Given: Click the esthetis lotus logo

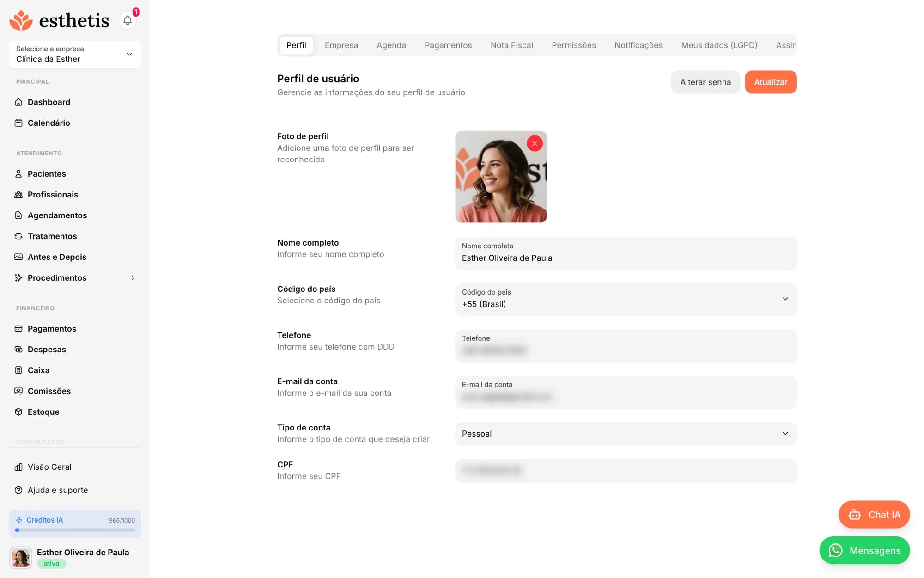Looking at the screenshot, I should (x=21, y=20).
